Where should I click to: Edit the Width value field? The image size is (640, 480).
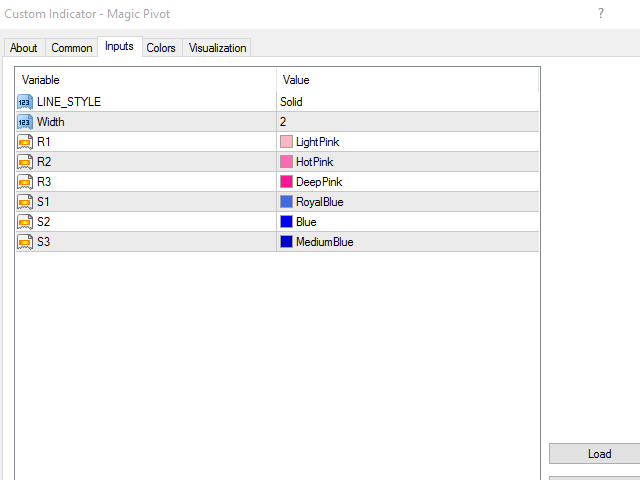[x=408, y=122]
